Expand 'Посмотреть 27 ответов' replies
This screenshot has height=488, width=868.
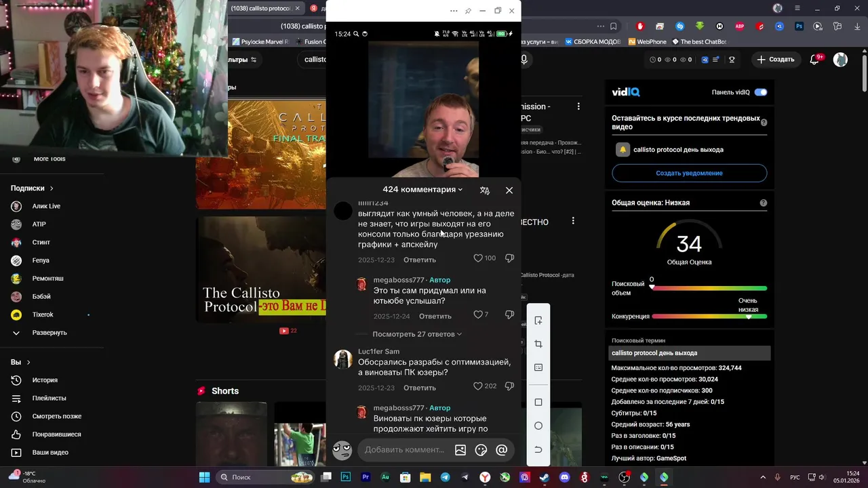click(x=417, y=334)
